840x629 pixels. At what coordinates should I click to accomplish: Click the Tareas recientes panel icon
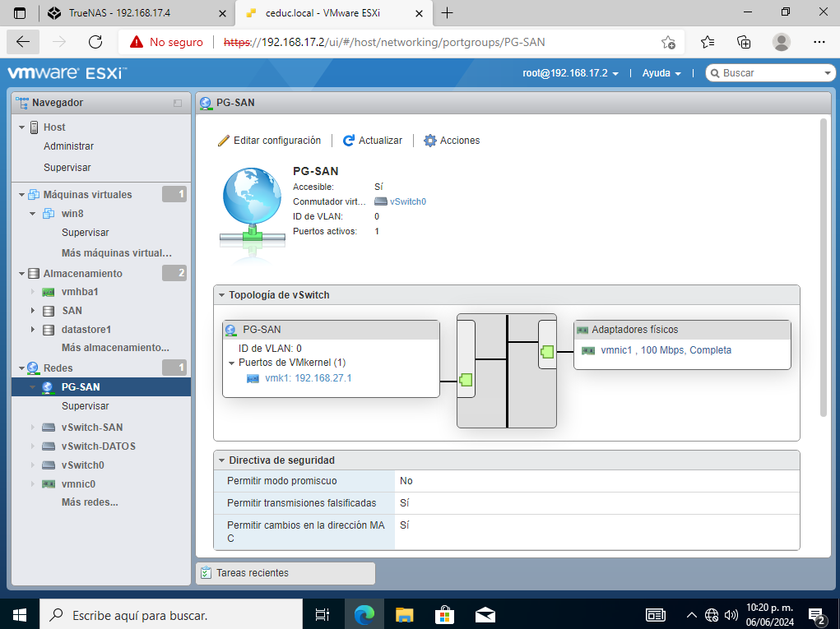click(207, 573)
